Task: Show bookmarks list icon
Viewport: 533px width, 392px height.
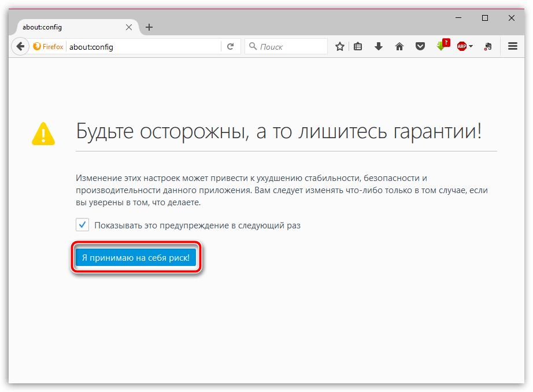Action: 358,47
